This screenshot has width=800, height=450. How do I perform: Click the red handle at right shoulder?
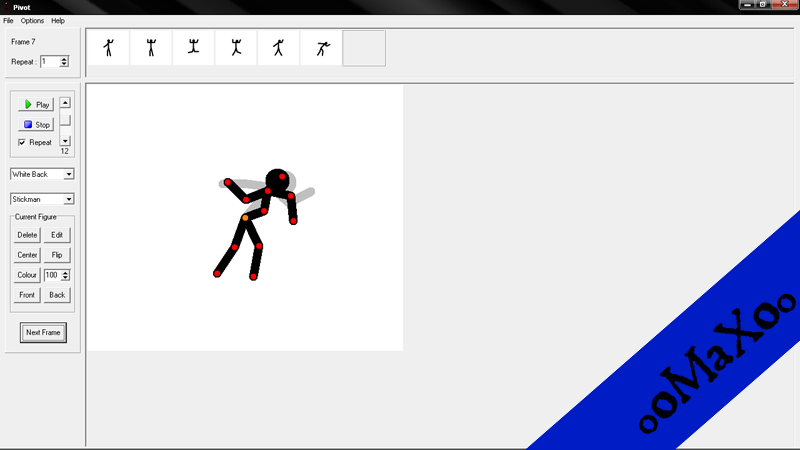click(290, 196)
